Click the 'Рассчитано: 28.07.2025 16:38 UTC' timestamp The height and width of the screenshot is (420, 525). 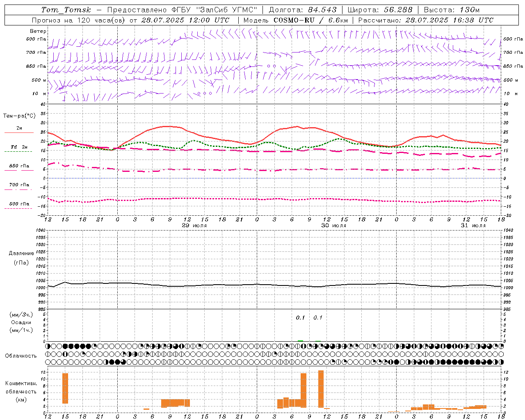click(x=426, y=20)
